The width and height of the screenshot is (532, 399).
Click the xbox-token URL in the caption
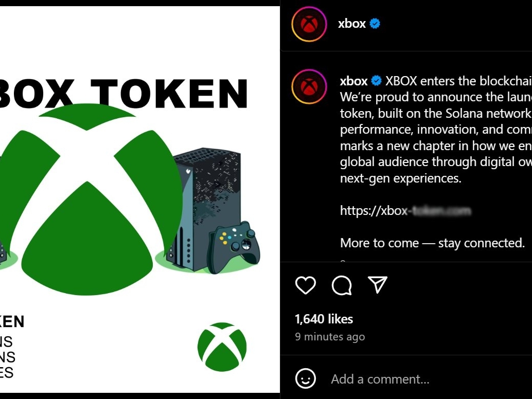pyautogui.click(x=406, y=210)
